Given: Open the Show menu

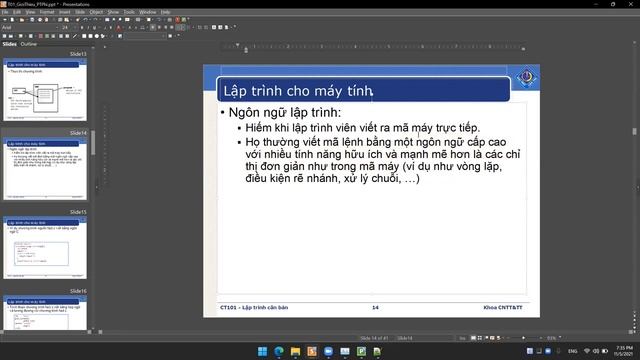Looking at the screenshot, I should click(x=113, y=12).
